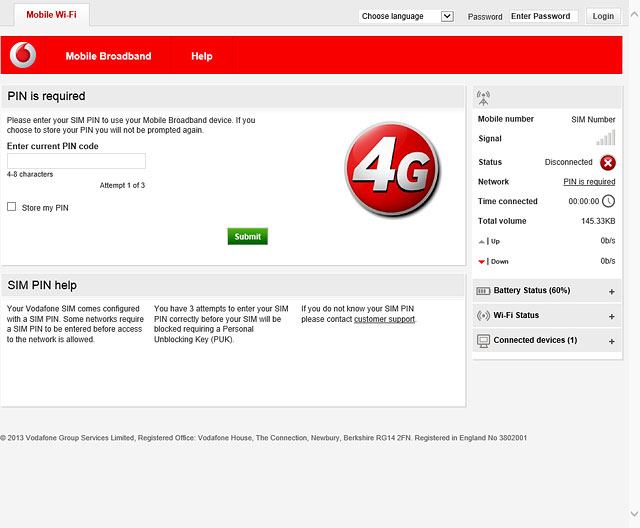
Task: Click the scrollbar down arrow
Action: coord(634,513)
